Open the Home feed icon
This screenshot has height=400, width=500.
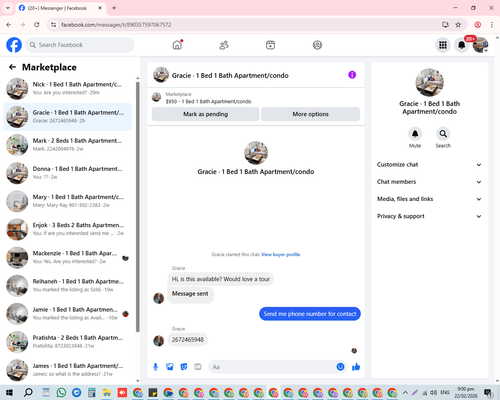pos(177,45)
